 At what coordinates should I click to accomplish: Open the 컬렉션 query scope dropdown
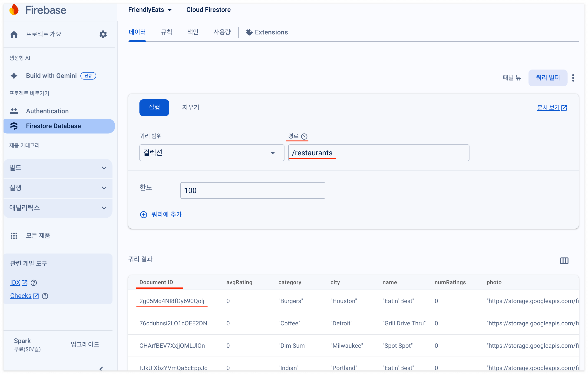coord(211,153)
